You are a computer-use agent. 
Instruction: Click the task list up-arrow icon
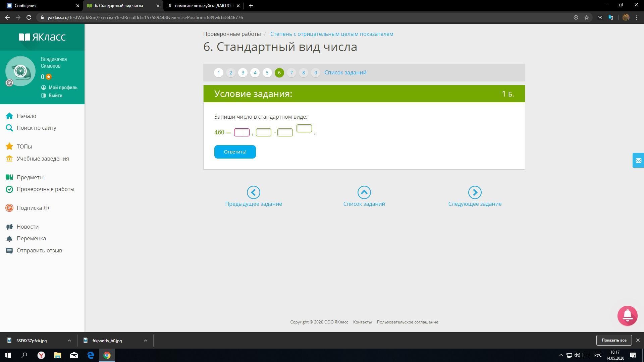coord(364,192)
